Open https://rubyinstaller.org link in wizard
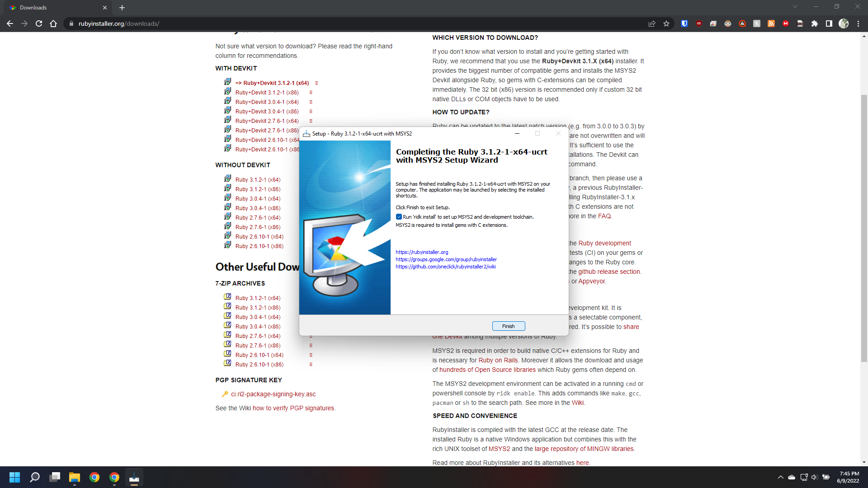Viewport: 868px width, 488px height. 422,252
